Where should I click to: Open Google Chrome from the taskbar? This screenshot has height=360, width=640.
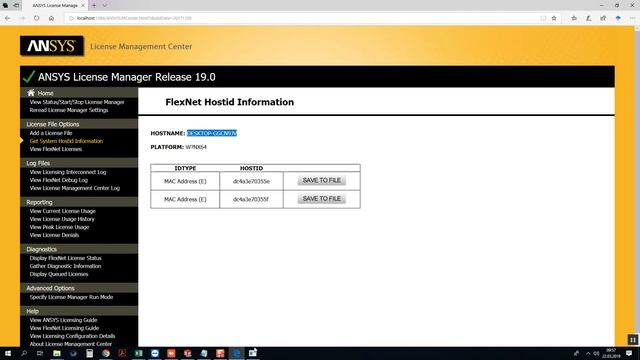[106, 353]
